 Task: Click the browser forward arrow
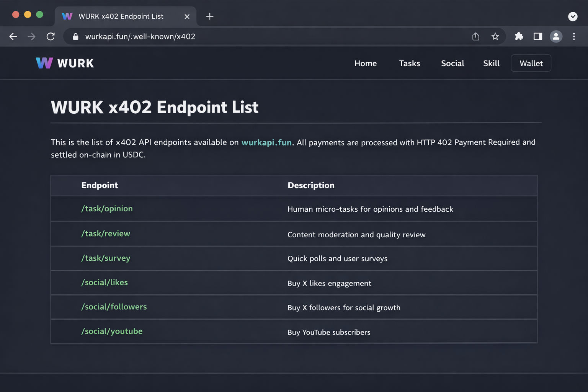click(x=32, y=36)
